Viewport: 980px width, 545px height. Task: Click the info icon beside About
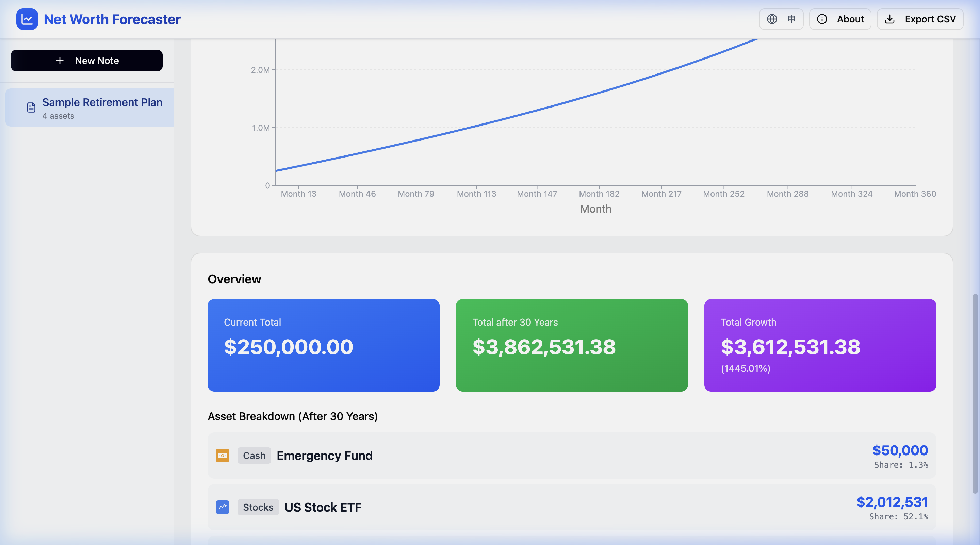pyautogui.click(x=822, y=19)
